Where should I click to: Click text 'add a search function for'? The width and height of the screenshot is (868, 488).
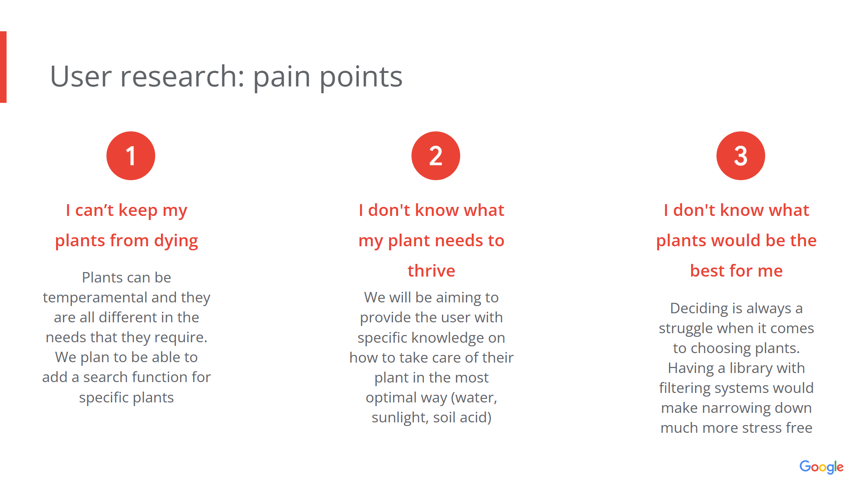[x=126, y=377]
